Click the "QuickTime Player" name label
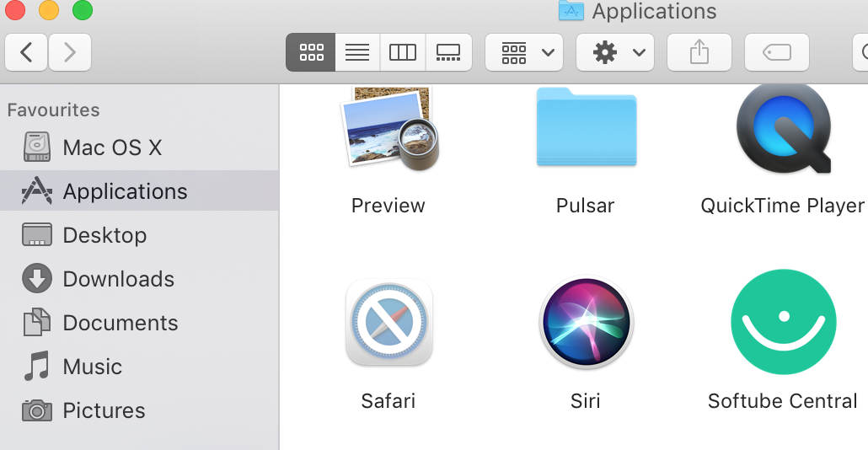The height and width of the screenshot is (450, 868). [x=782, y=206]
